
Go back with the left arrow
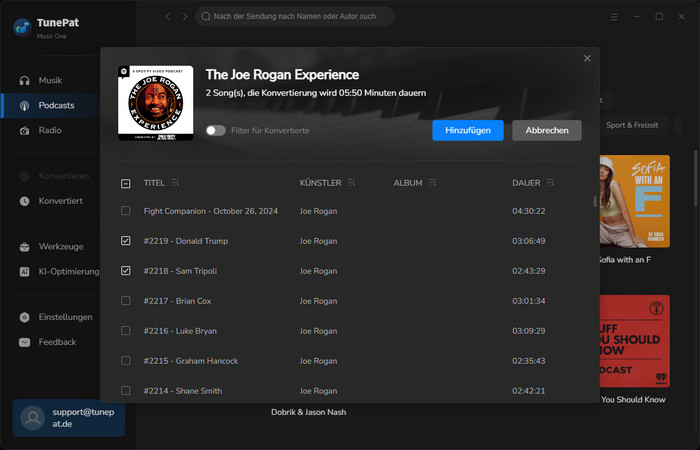coord(167,17)
